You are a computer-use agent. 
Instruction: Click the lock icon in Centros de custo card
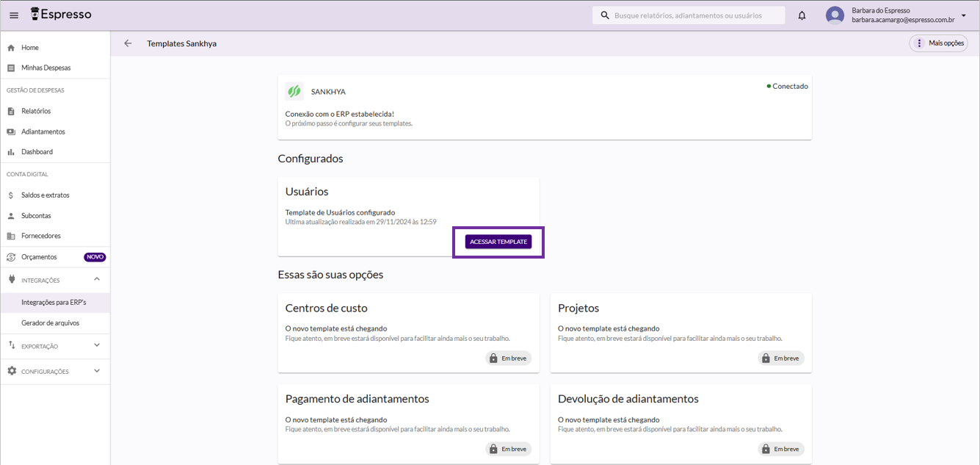point(493,358)
